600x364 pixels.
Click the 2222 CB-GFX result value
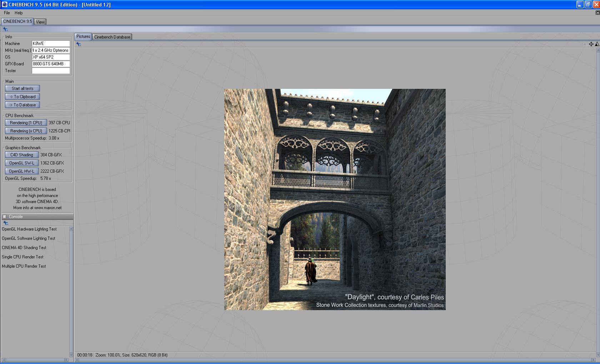click(x=52, y=171)
